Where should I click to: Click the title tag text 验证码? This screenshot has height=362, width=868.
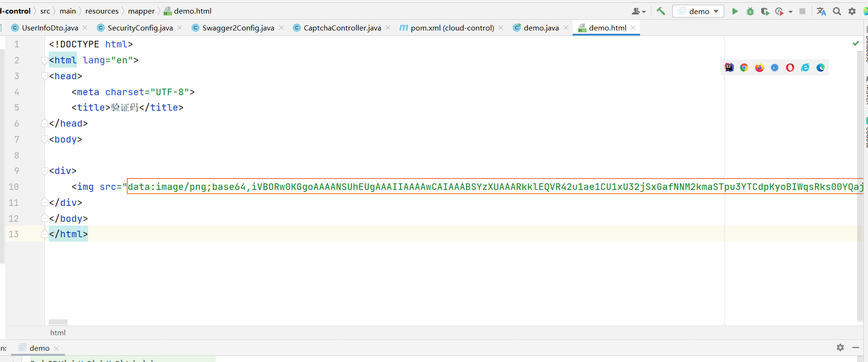pyautogui.click(x=125, y=108)
